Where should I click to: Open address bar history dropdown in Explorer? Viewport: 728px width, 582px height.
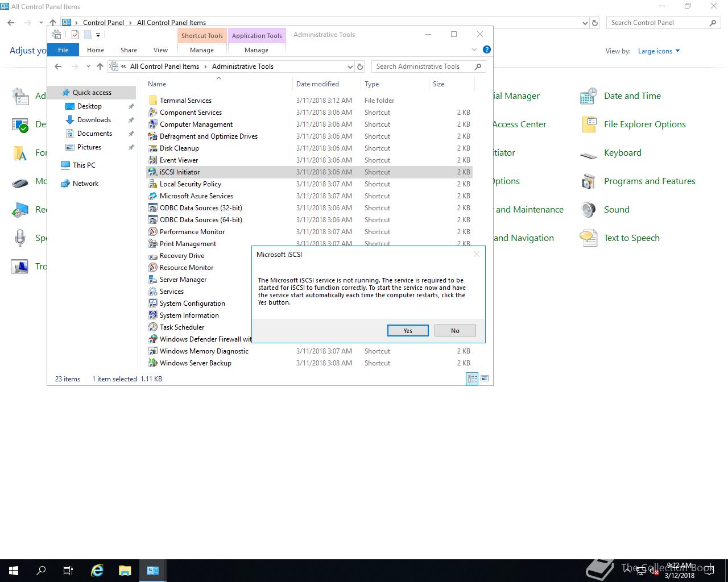[350, 66]
